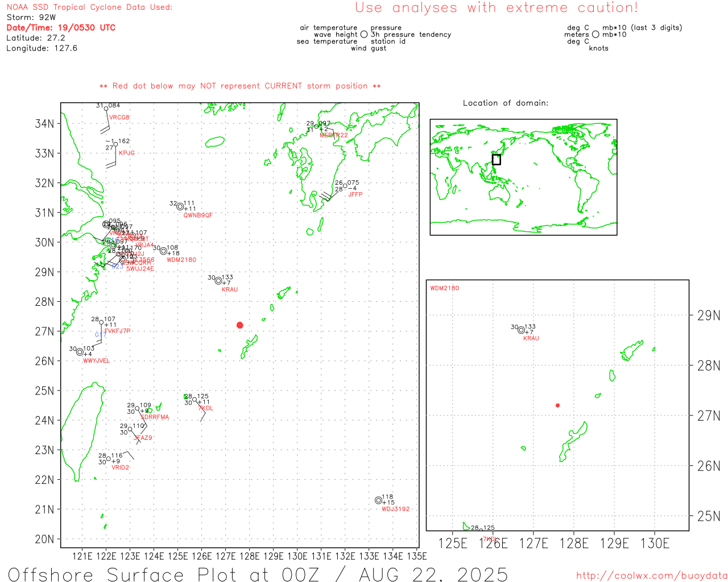Click WDM2180 label in the inset corner

pos(445,288)
